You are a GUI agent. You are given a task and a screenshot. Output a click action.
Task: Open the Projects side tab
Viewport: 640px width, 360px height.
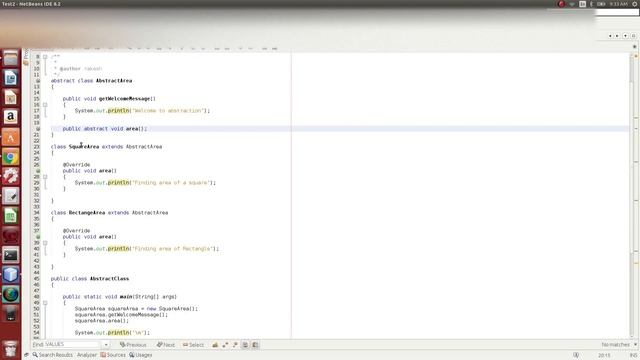(x=26, y=57)
